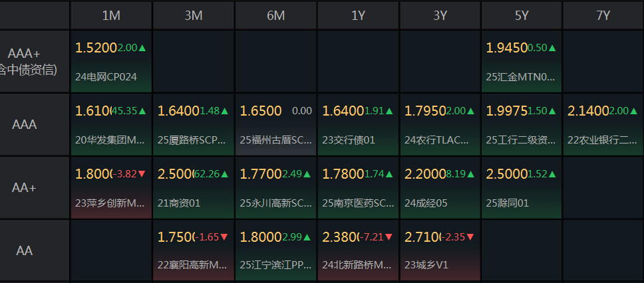Open the 23城乡V1 bond cell
This screenshot has height=283, width=644.
tap(440, 250)
